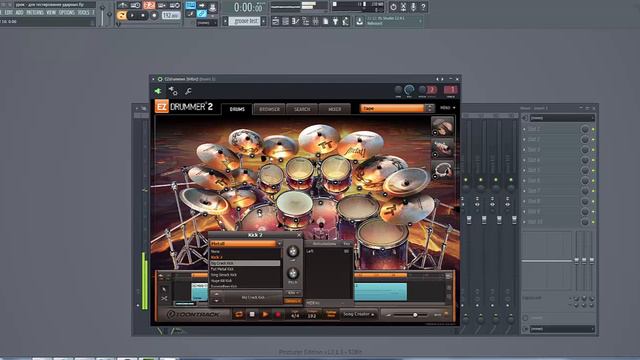This screenshot has width=640, height=360.
Task: Switch to SEARCH tab in EZdrummer
Action: click(x=302, y=109)
